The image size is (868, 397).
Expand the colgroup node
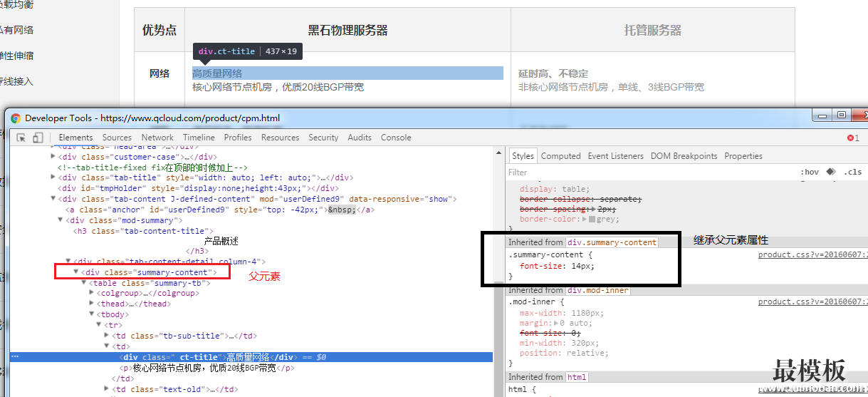click(x=91, y=293)
